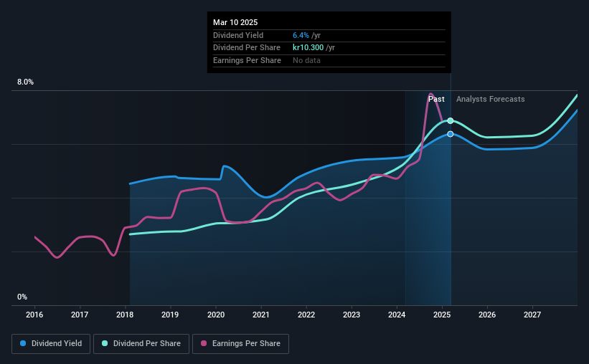Viewport: 589px width, 364px height.
Task: Click the Past section label
Action: click(x=436, y=99)
